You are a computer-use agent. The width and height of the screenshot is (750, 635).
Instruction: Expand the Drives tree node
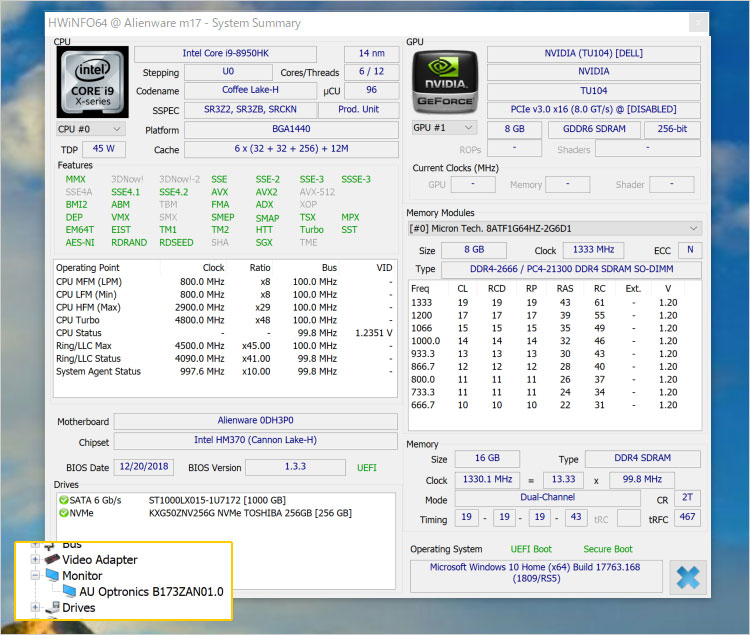point(35,607)
